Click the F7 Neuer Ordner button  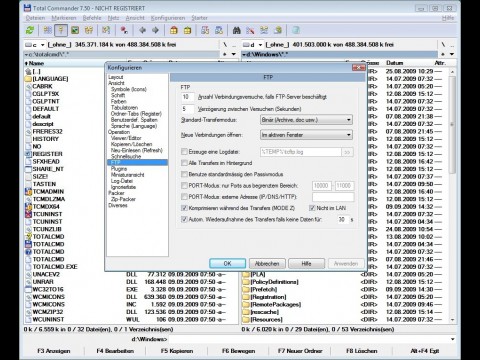[x=300, y=351]
